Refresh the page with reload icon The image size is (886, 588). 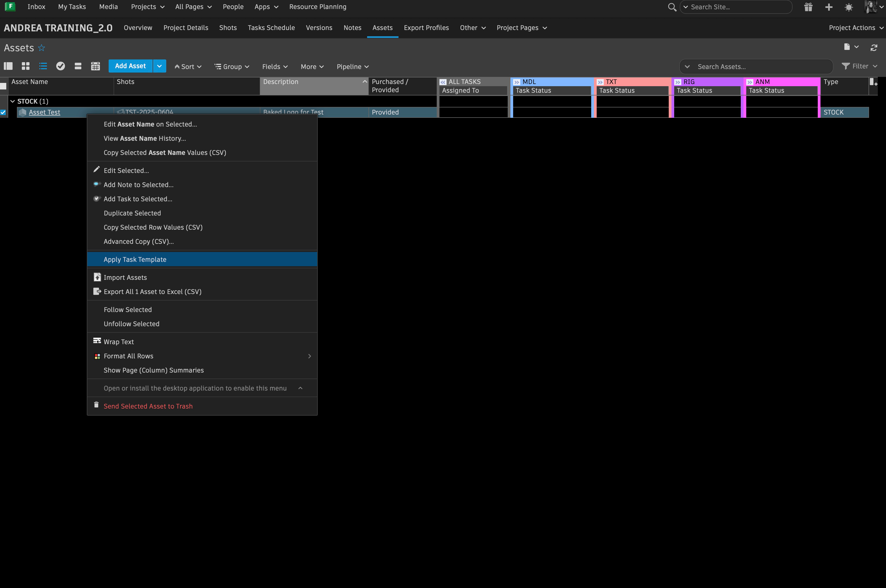click(x=874, y=48)
